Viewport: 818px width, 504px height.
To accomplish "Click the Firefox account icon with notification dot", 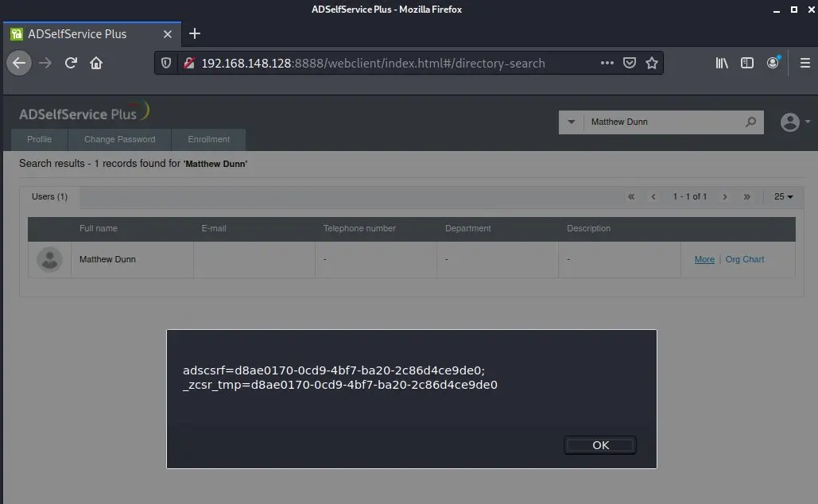I will (772, 63).
